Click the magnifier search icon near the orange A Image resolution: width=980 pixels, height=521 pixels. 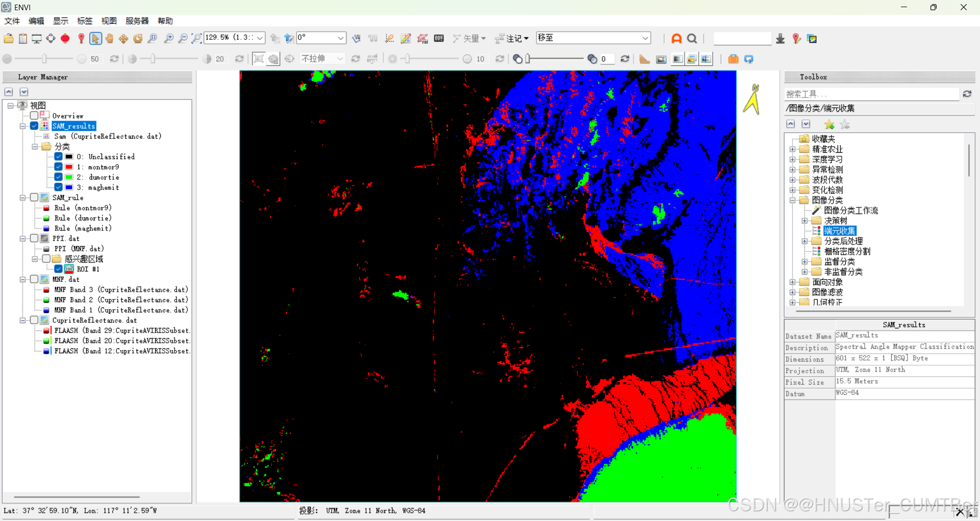coord(692,38)
